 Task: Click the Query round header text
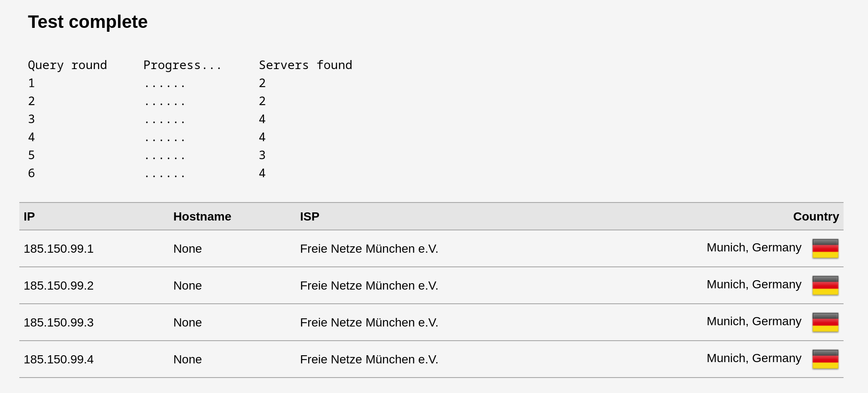[67, 65]
